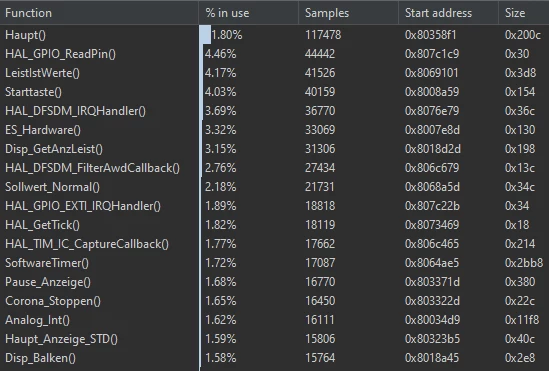The height and width of the screenshot is (371, 549).
Task: Select the HAL_DFSDM_IRQHandler() function name
Action: [75, 111]
